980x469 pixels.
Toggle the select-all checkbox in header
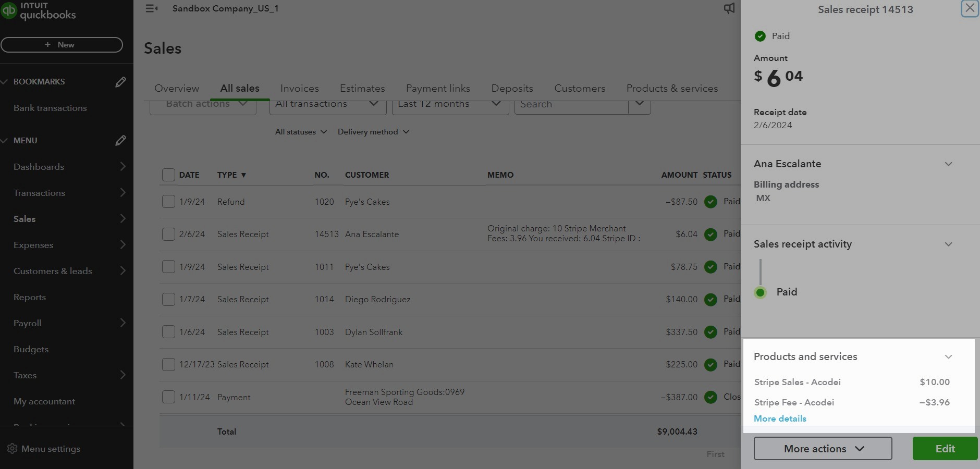pos(168,175)
